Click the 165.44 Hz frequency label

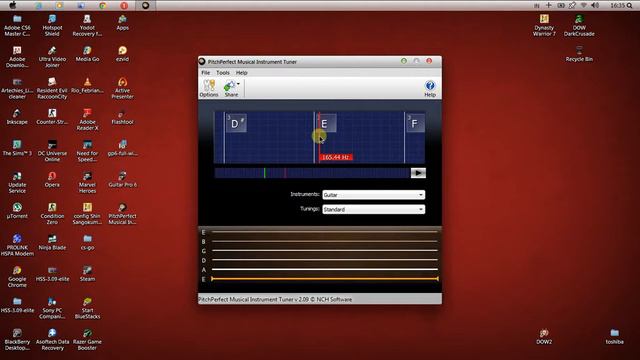(x=336, y=157)
